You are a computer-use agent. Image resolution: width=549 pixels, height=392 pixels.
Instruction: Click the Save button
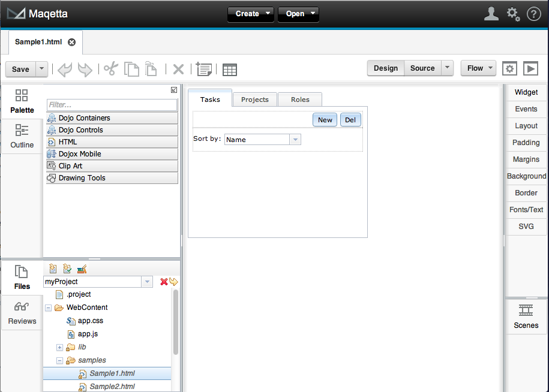click(x=20, y=69)
